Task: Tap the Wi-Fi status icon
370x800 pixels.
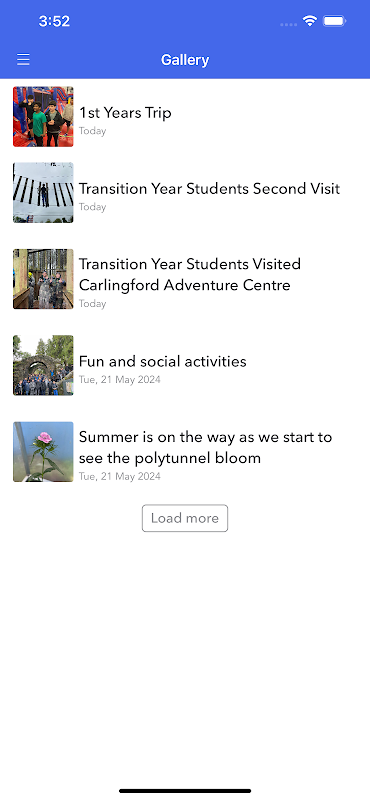Action: (309, 21)
